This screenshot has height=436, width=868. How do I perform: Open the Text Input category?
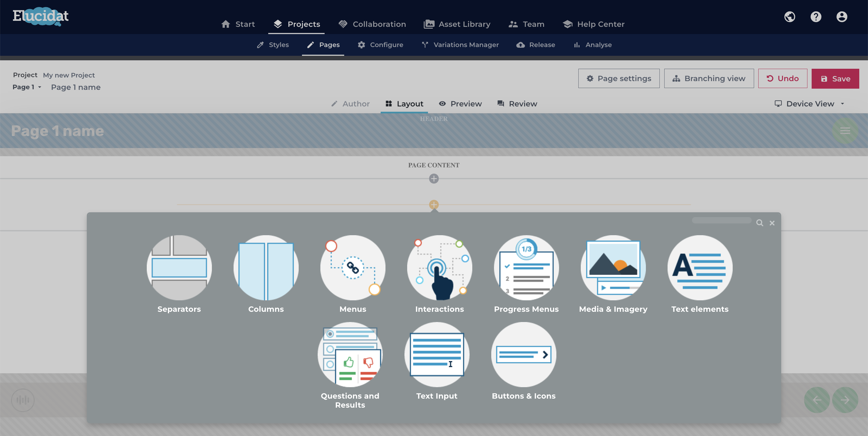[x=437, y=361]
